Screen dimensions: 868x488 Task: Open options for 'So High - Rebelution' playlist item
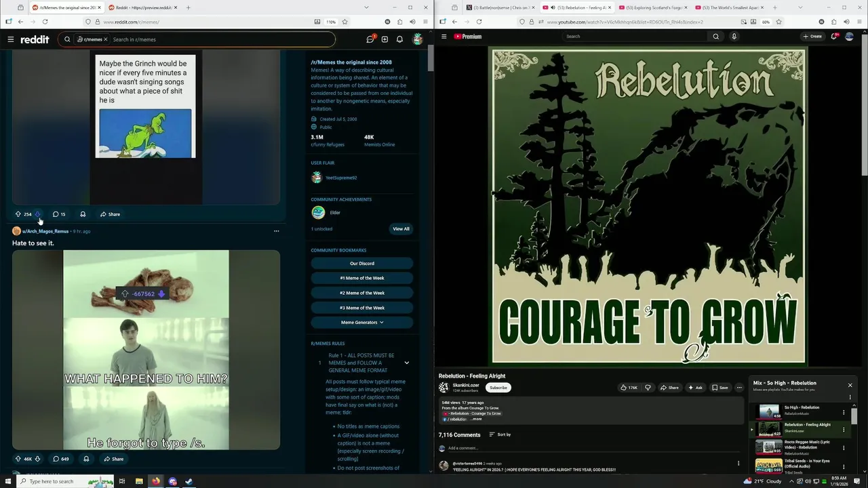[844, 412]
